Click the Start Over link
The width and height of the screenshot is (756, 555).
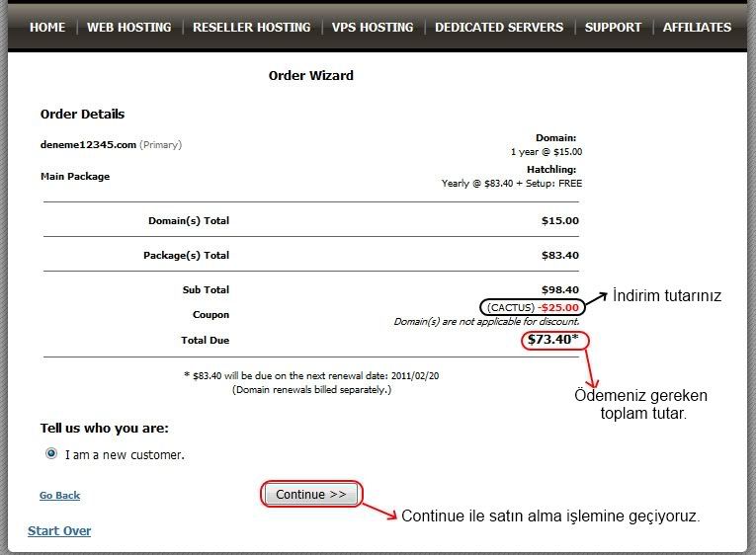click(59, 530)
